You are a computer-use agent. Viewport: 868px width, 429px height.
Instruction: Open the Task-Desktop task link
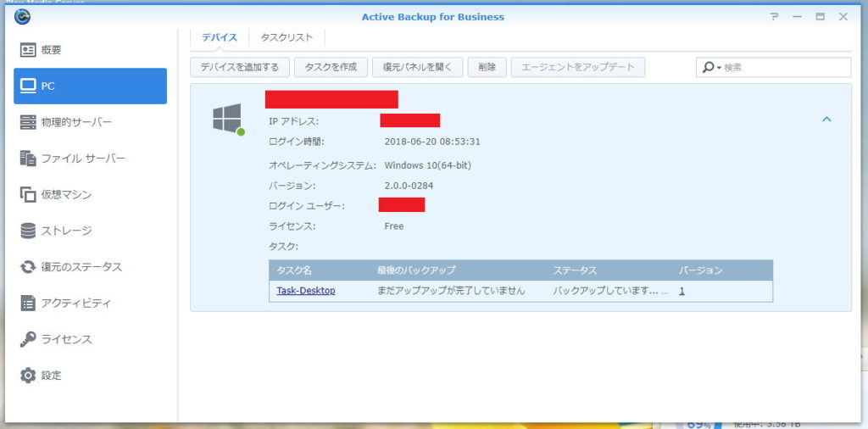(305, 290)
